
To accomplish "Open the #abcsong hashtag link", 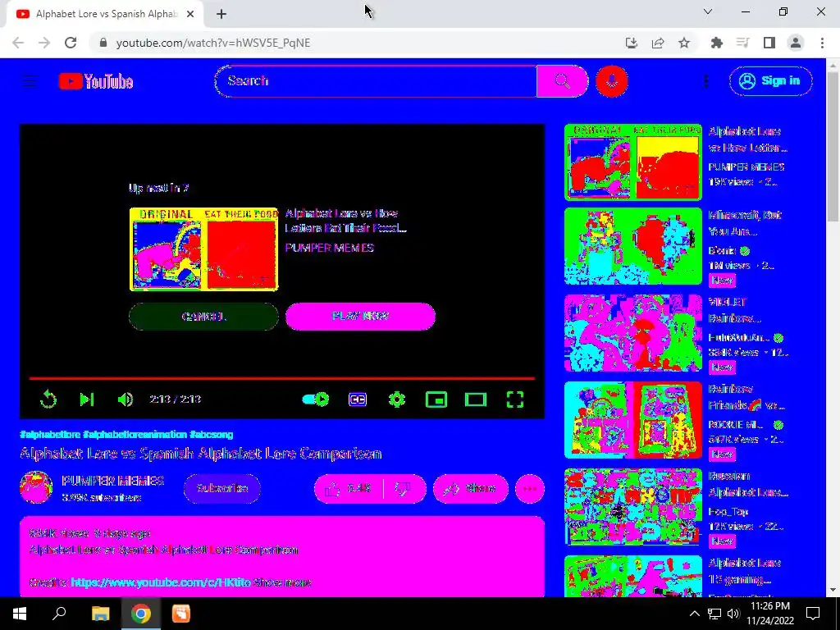I will click(211, 435).
